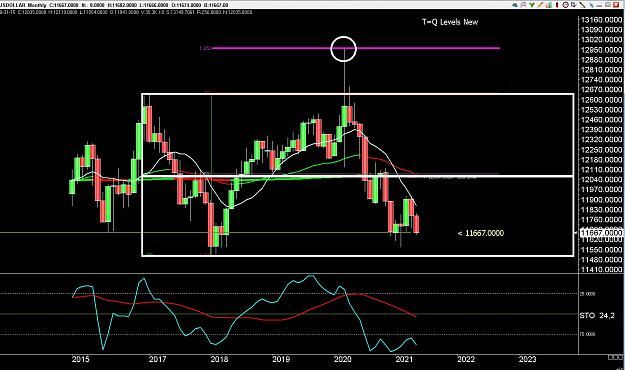The height and width of the screenshot is (370, 625).
Task: Click the 2023 label on the time axis
Action: coord(527,359)
